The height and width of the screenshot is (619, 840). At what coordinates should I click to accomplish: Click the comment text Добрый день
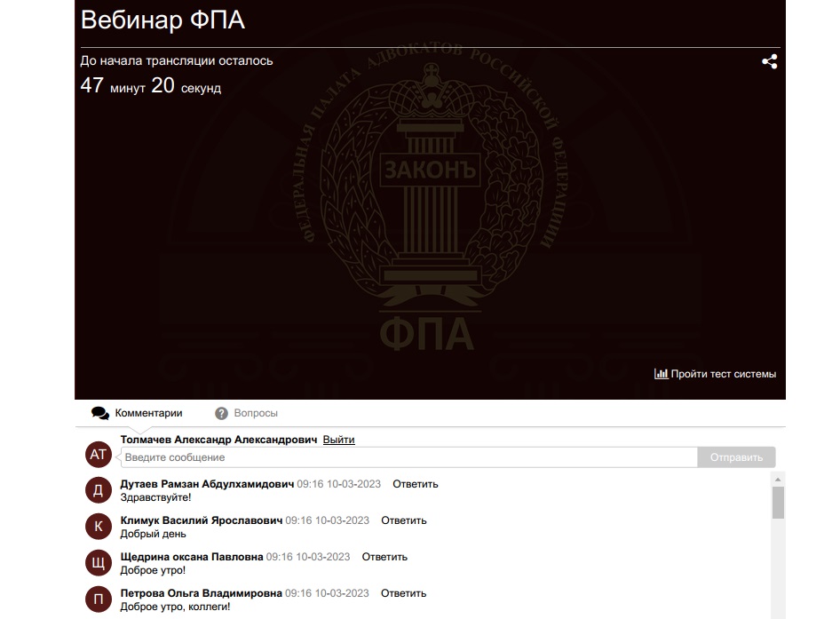pyautogui.click(x=153, y=534)
